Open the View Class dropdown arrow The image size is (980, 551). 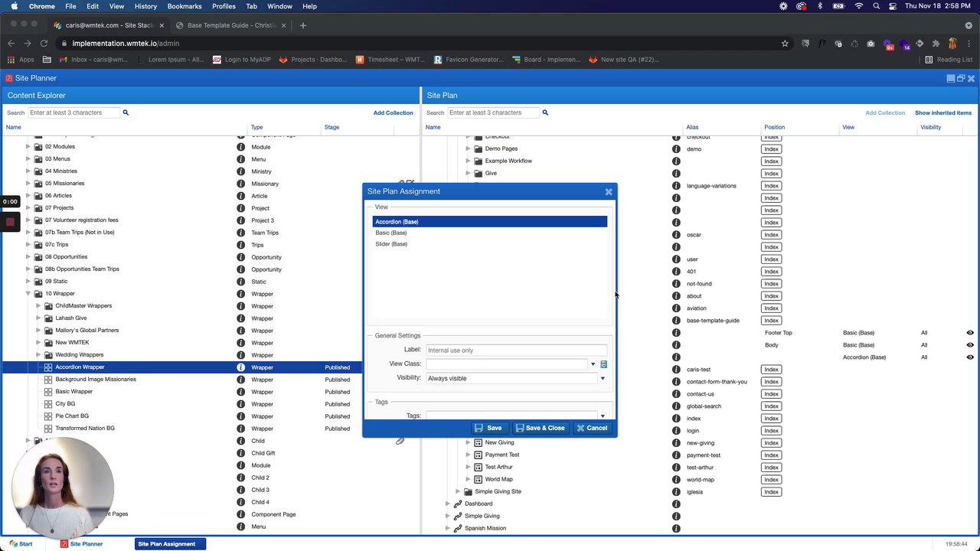coord(593,364)
